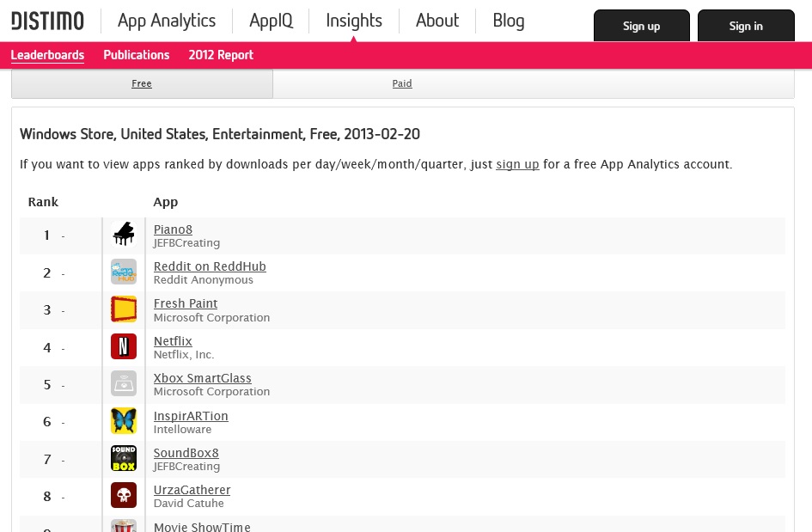Click David Catuhe publisher text
812x532 pixels.
tap(189, 504)
